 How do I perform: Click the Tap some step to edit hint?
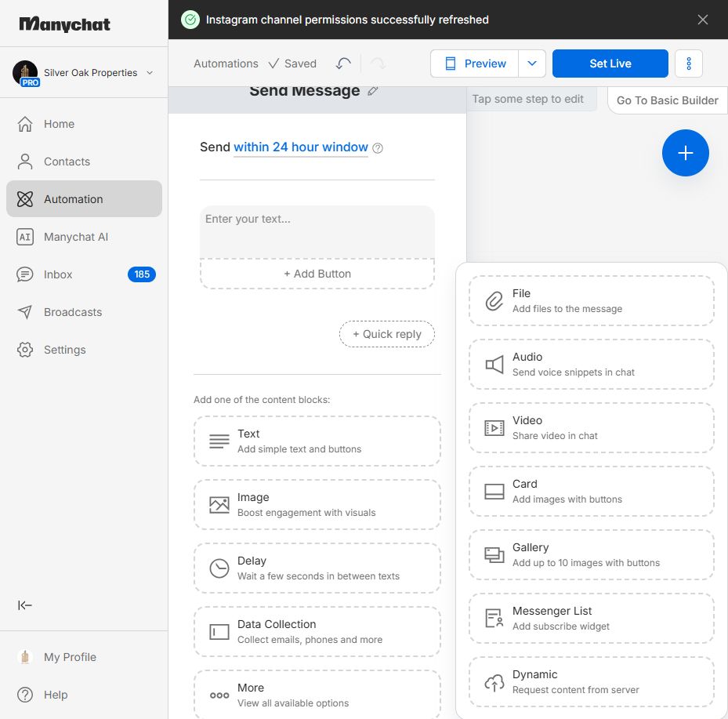[x=528, y=99]
